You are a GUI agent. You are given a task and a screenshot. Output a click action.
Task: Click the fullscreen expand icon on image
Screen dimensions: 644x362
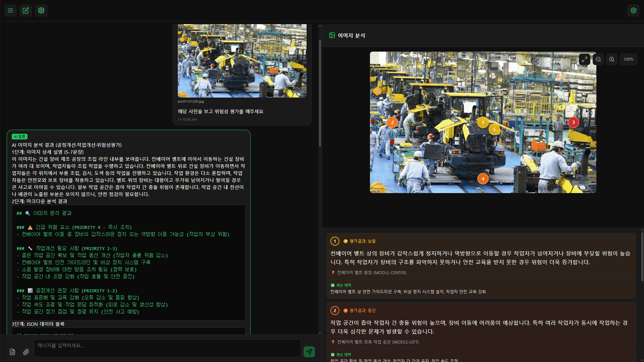[x=584, y=59]
